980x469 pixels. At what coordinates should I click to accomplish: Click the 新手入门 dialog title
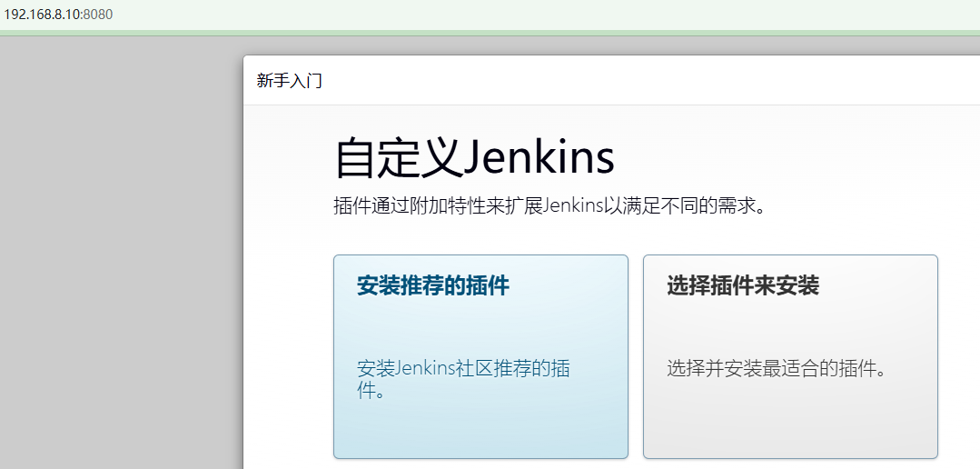pyautogui.click(x=289, y=81)
